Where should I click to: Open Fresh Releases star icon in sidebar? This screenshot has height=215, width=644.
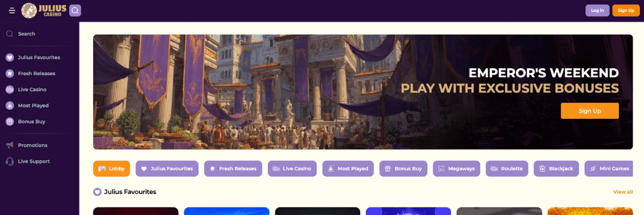click(10, 74)
